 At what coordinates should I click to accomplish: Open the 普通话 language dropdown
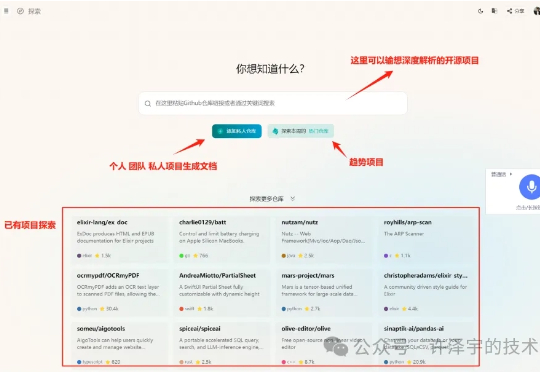(501, 175)
